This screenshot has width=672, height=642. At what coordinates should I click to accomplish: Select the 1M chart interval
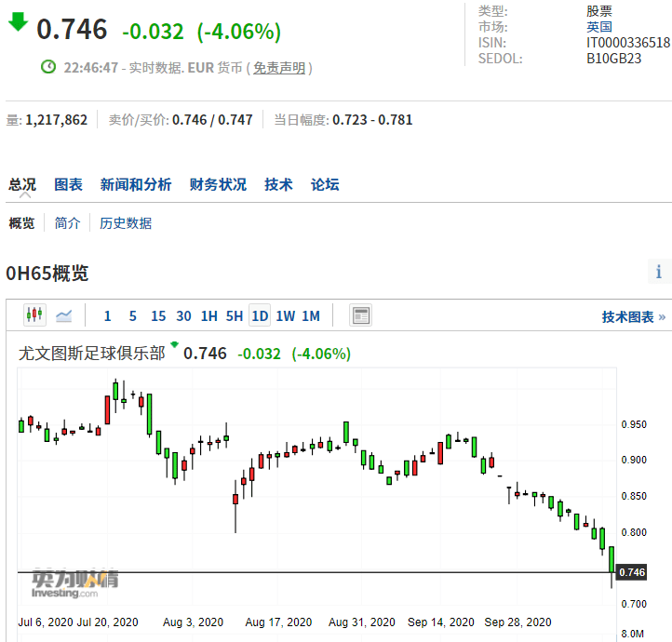[311, 316]
